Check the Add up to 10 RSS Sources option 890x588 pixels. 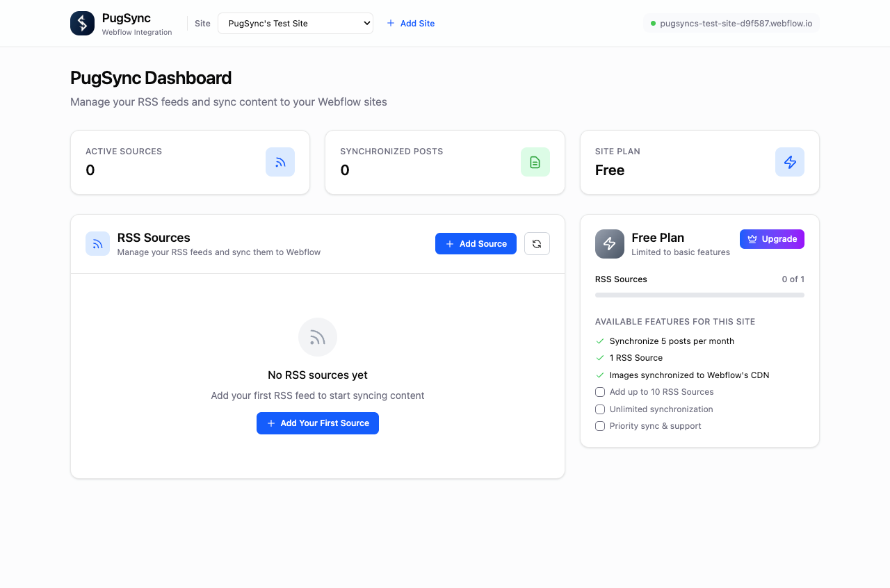600,392
